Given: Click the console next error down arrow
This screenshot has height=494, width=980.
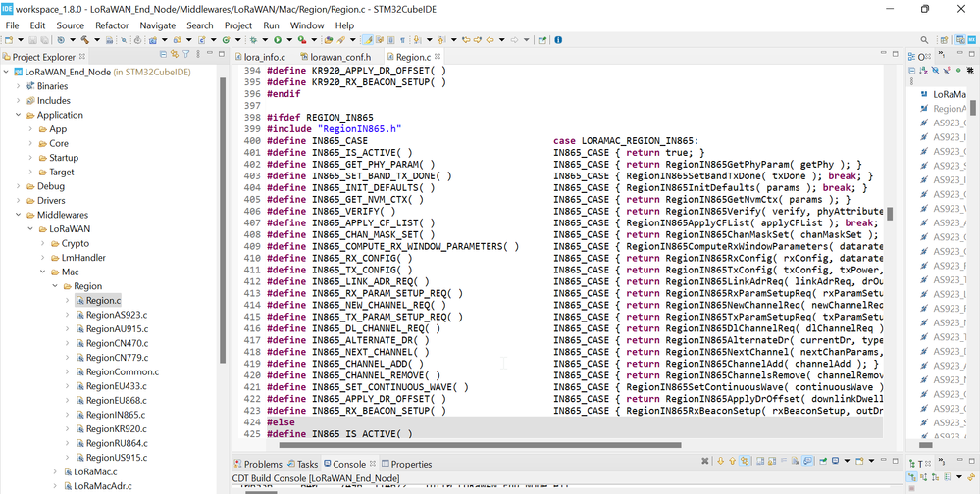Looking at the screenshot, I should pyautogui.click(x=721, y=461).
